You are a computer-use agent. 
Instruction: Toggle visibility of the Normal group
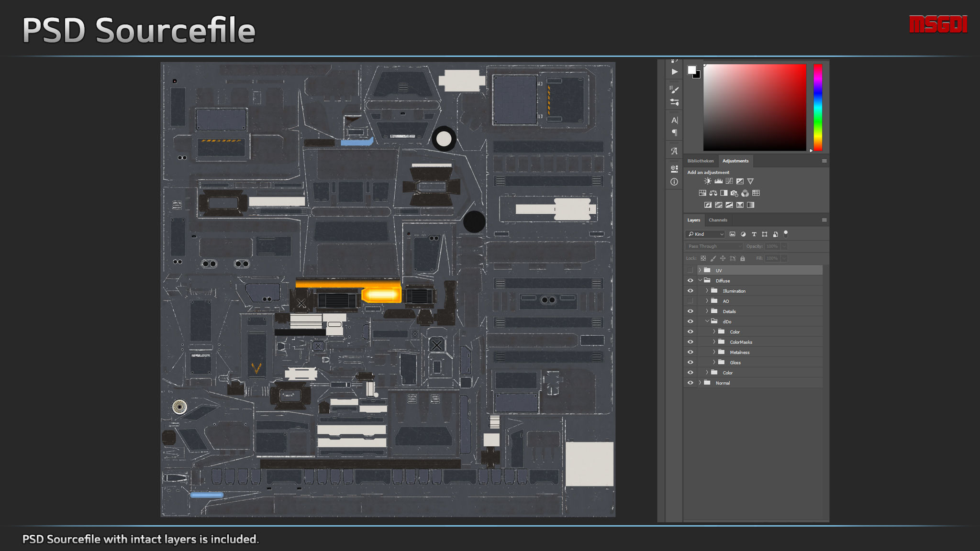(690, 383)
